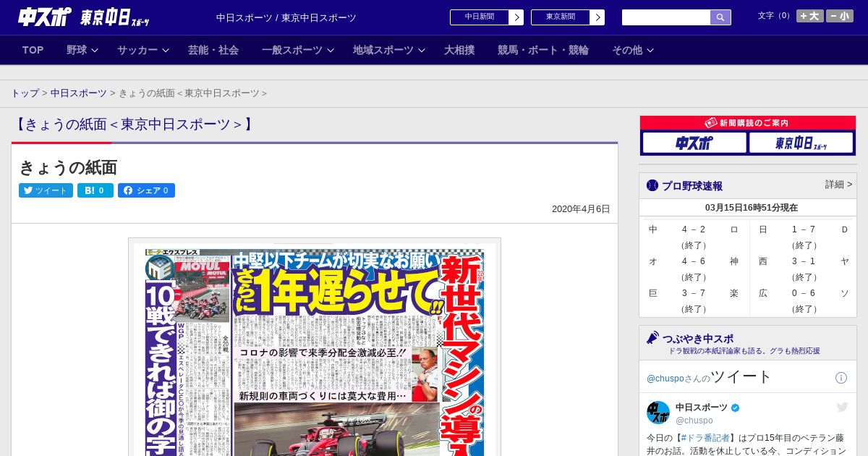The width and height of the screenshot is (868, 456).
Task: Expand the その他 navigation menu
Action: click(x=633, y=50)
